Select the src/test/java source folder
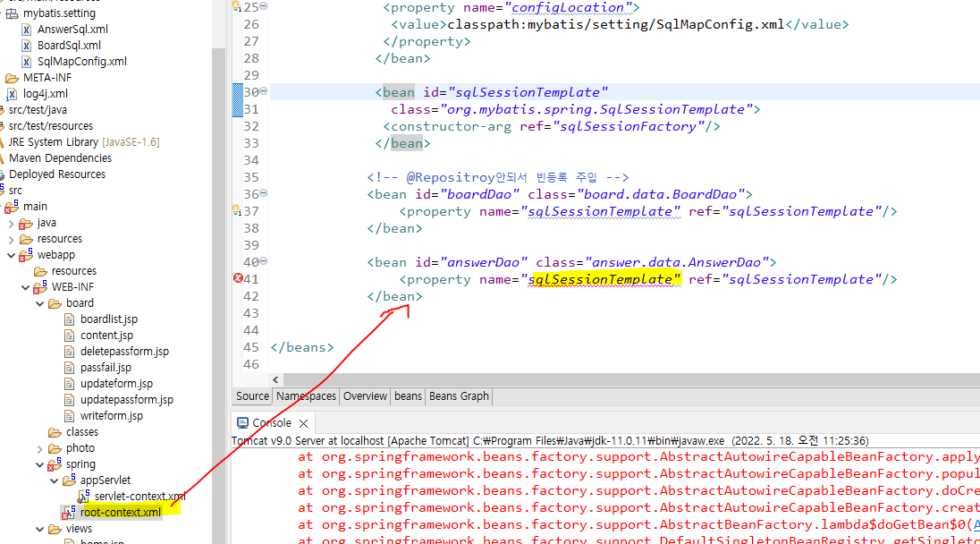The width and height of the screenshot is (980, 544). tap(38, 110)
